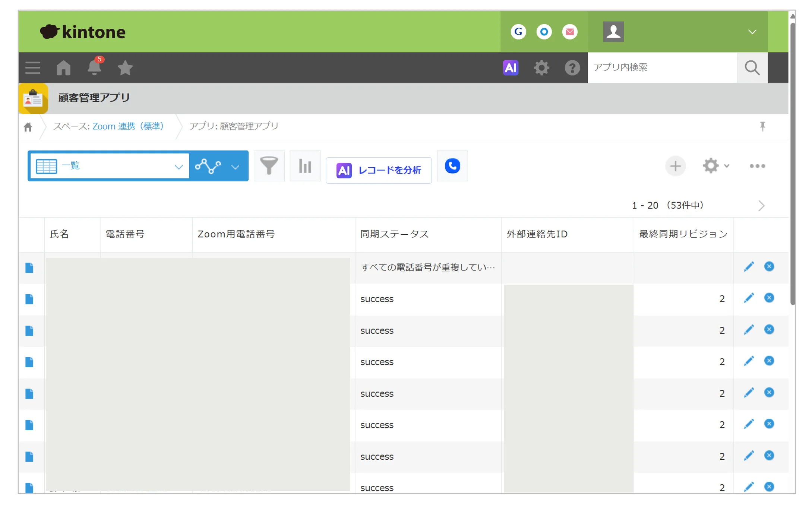Pin the breadcrumb with pushpin icon

point(762,127)
